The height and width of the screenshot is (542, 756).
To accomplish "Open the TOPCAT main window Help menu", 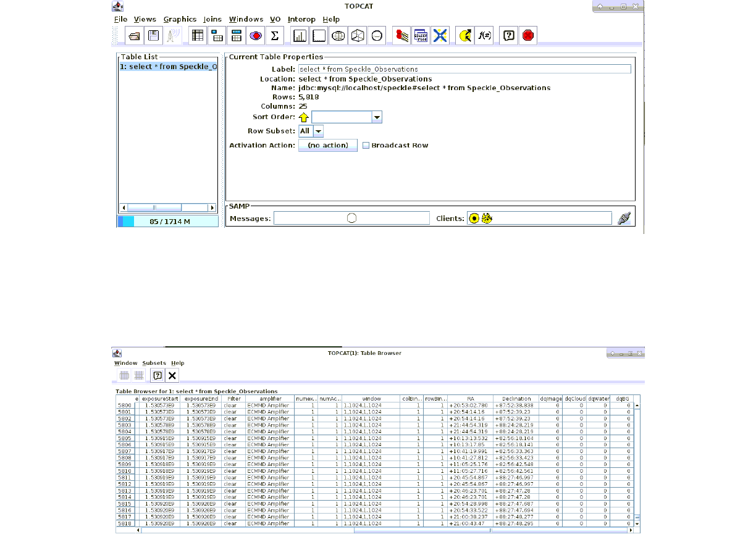I will click(331, 19).
